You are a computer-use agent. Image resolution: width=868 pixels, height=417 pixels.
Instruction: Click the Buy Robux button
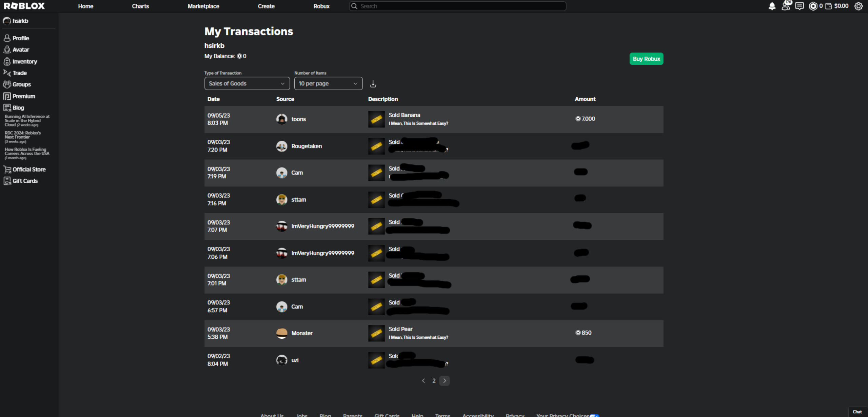(x=646, y=59)
